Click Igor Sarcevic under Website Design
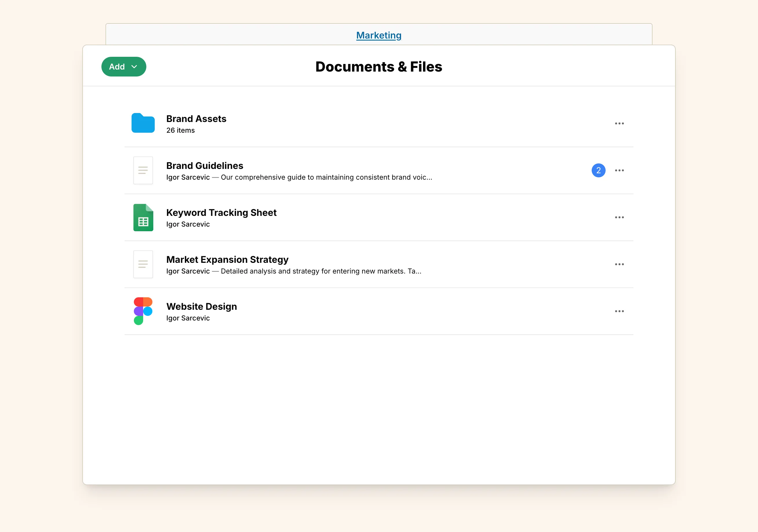The width and height of the screenshot is (758, 532). (188, 318)
